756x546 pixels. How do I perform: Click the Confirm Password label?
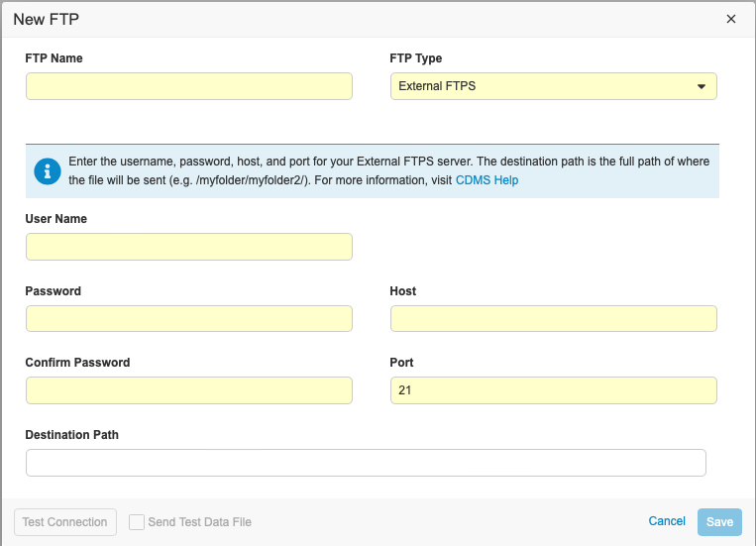(77, 363)
